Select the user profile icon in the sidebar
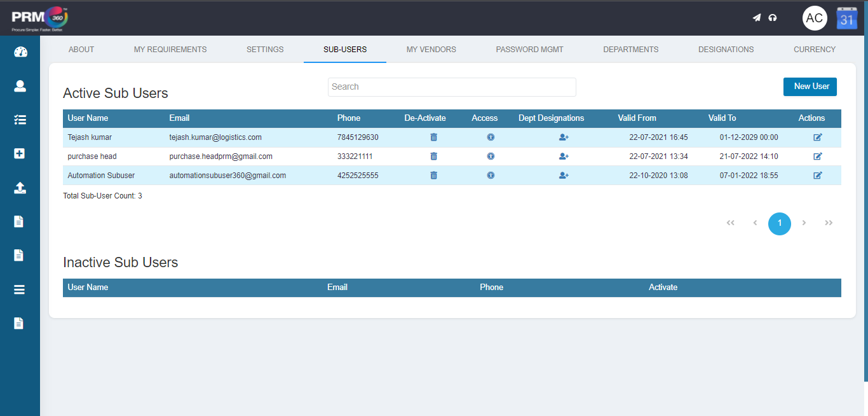868x416 pixels. pyautogui.click(x=20, y=86)
